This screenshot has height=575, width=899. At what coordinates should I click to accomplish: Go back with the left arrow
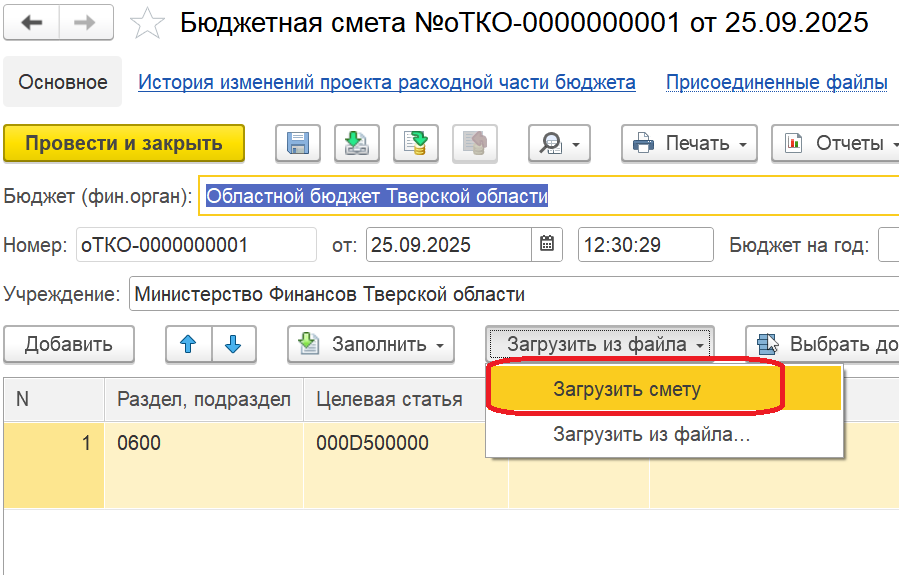point(32,23)
